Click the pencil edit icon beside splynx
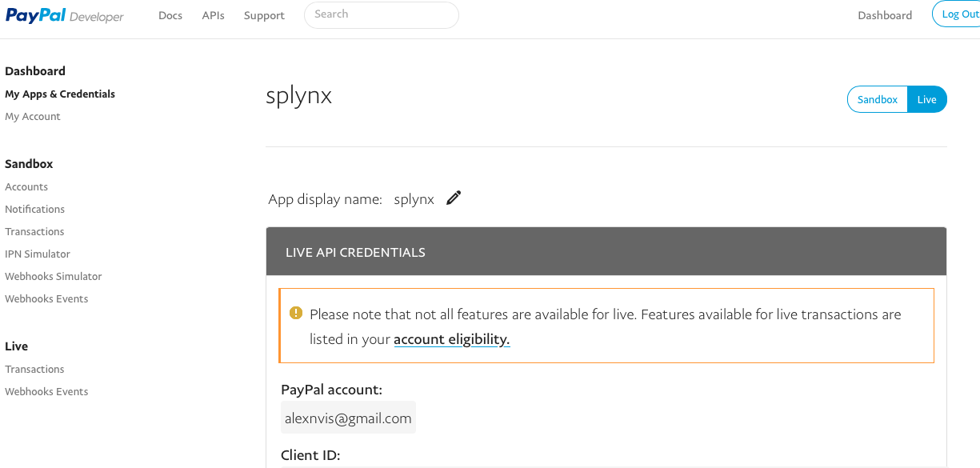Image resolution: width=980 pixels, height=468 pixels. pos(454,198)
